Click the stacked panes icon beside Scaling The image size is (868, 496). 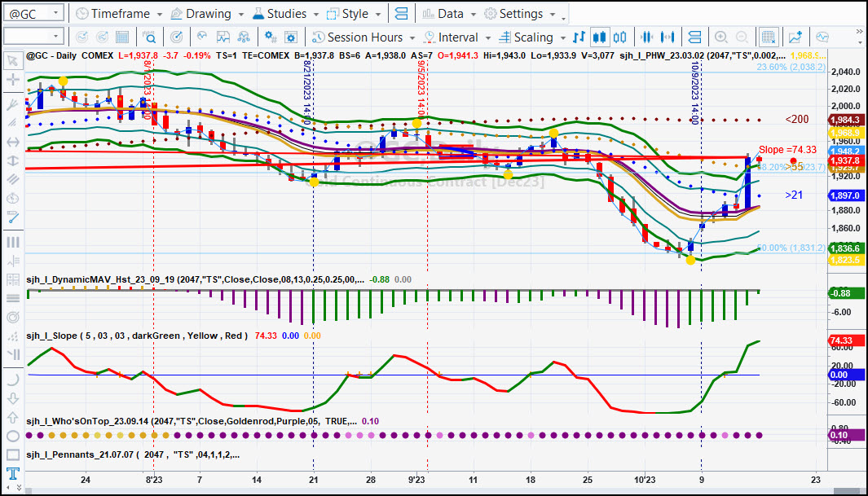pos(694,37)
